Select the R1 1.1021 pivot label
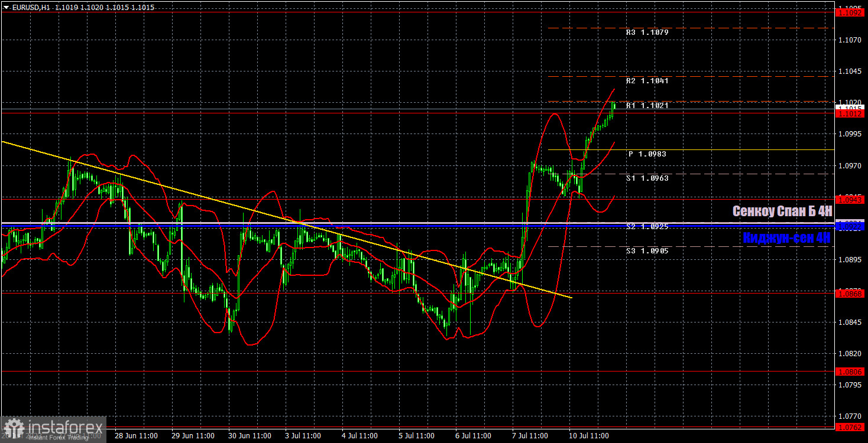Screen dimensions: 868x443 coord(647,106)
